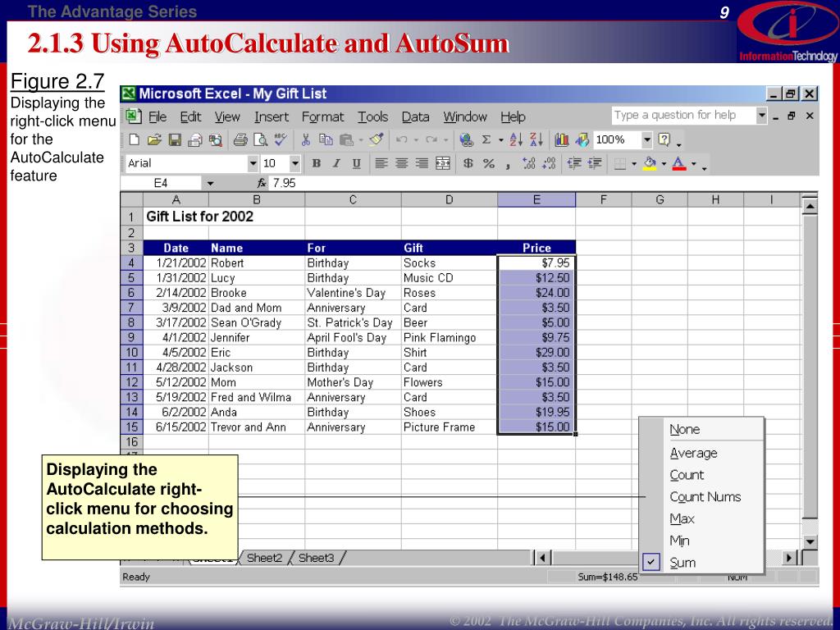Open the Fill Color dropdown arrow
The image size is (840, 630).
(x=664, y=163)
